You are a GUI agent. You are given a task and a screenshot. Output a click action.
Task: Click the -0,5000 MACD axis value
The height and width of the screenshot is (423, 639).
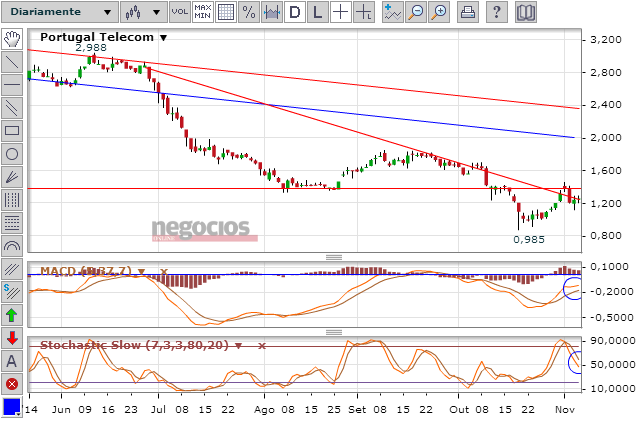tap(610, 317)
